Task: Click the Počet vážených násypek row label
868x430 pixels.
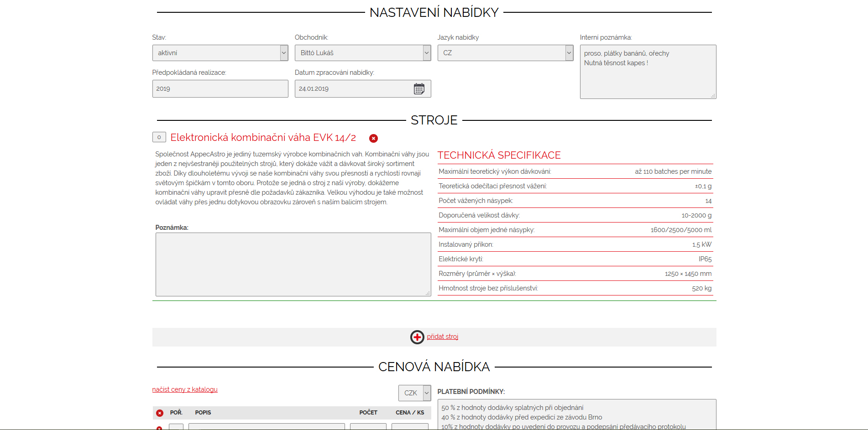Action: tap(476, 201)
